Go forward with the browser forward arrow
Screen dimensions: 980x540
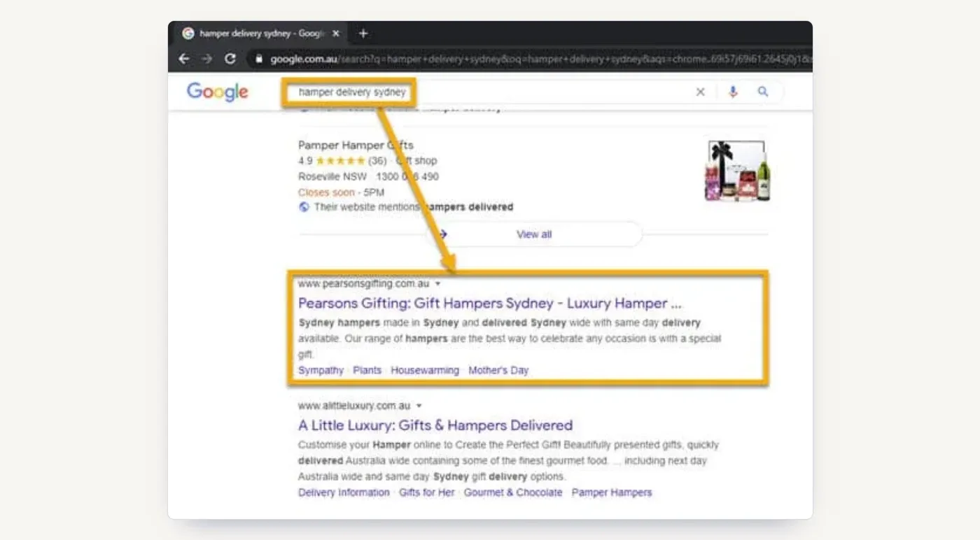tap(206, 59)
